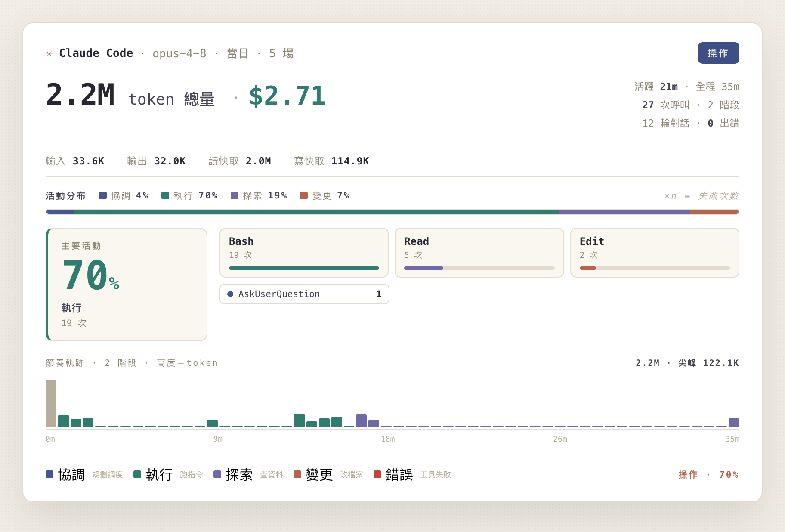Click the blue dot beside AskUserQuestion
The image size is (785, 532).
(x=230, y=294)
